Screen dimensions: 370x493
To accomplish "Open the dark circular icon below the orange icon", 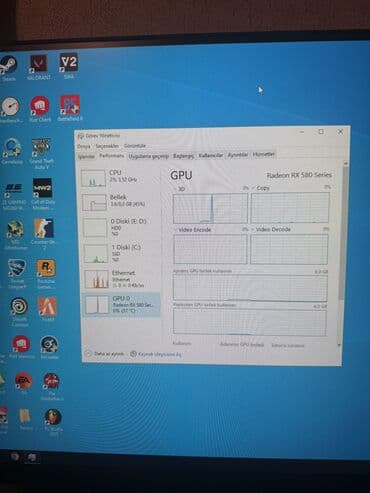I will [49, 347].
